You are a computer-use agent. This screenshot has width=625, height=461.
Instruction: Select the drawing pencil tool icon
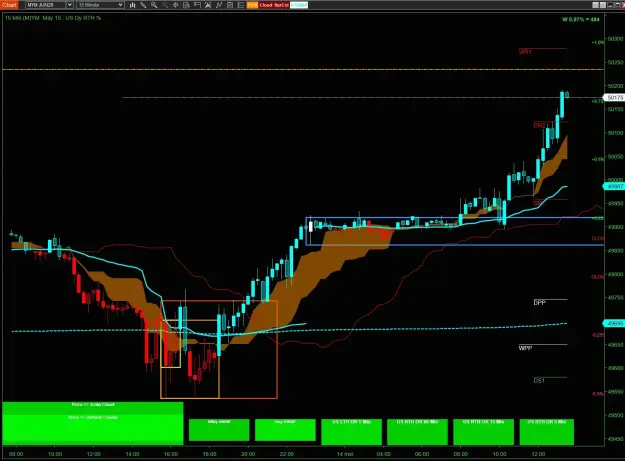[x=143, y=5]
